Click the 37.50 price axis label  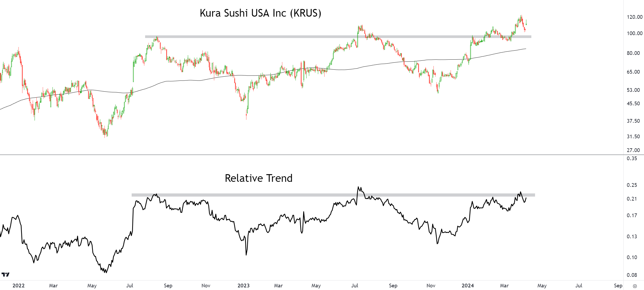pyautogui.click(x=633, y=121)
